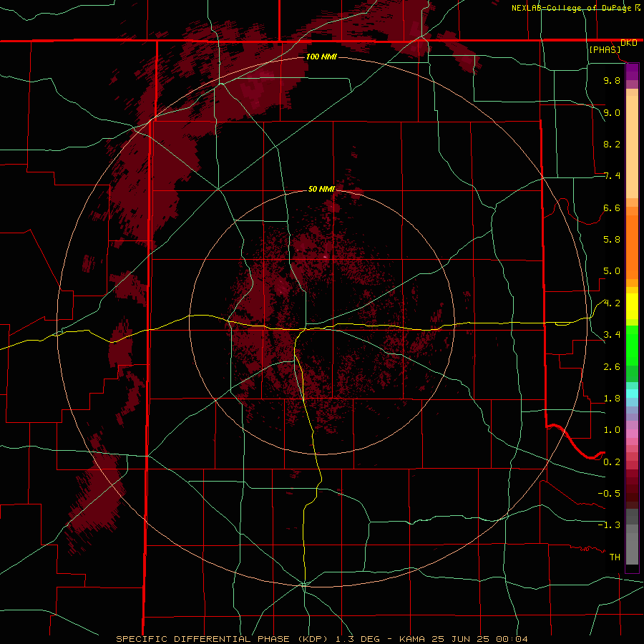Viewport: 644px width, 644px height.
Task: Click the 9.8 value on the scale
Action: [x=612, y=80]
